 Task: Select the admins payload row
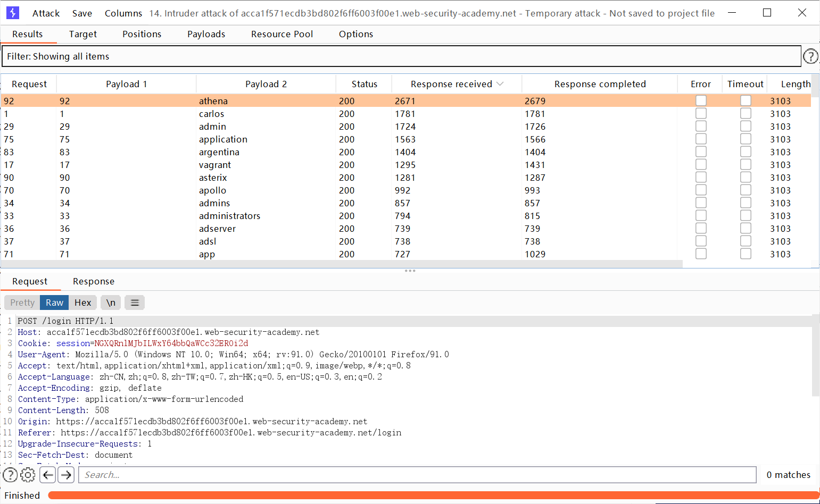coord(405,203)
